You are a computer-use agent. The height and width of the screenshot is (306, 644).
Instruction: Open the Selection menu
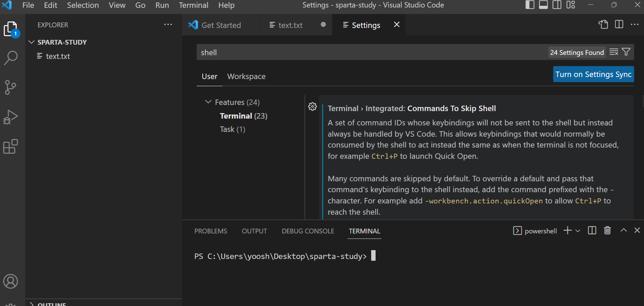pos(83,5)
